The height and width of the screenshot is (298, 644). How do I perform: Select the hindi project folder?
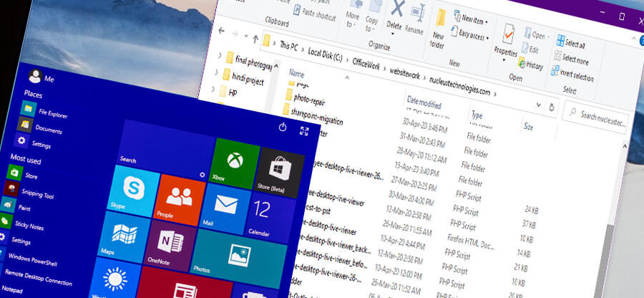pyautogui.click(x=243, y=77)
